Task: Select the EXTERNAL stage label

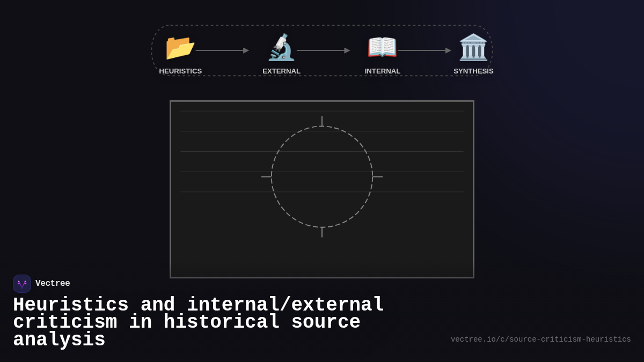Action: 281,71
